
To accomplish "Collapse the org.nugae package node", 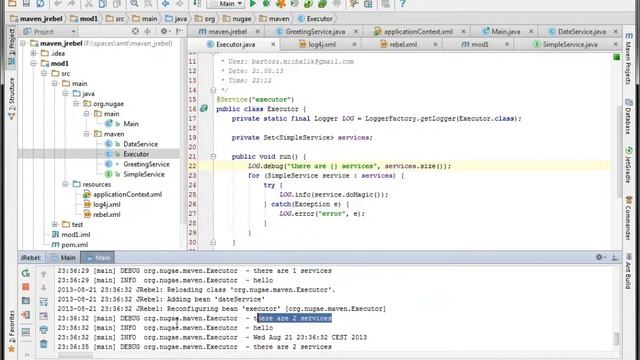I will pyautogui.click(x=76, y=104).
